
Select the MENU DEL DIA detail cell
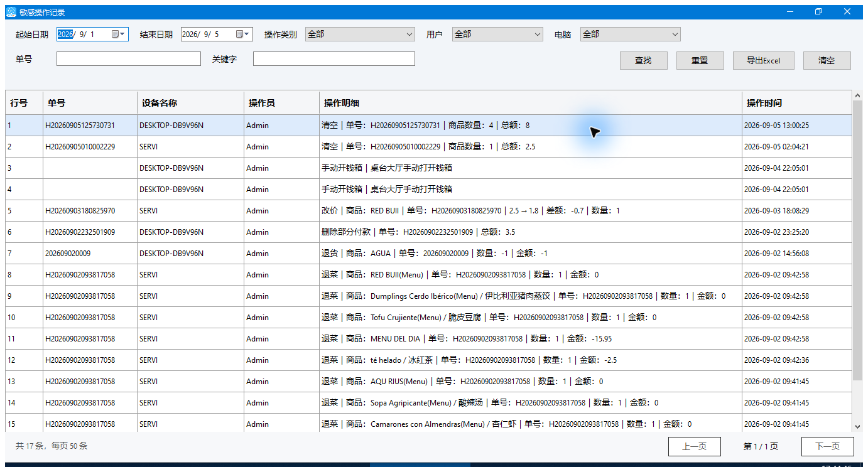pos(531,339)
